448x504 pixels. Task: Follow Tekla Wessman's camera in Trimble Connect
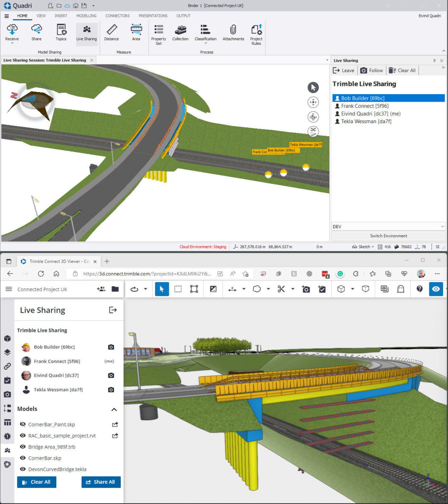click(111, 390)
